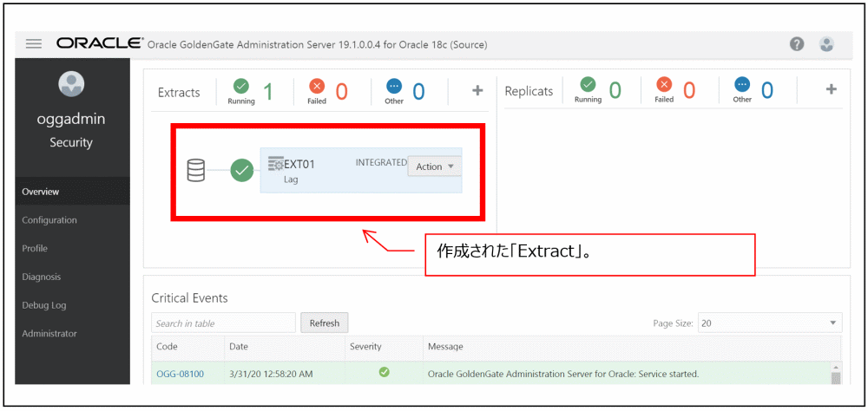Sort by the Message column header
868x411 pixels.
(x=632, y=347)
